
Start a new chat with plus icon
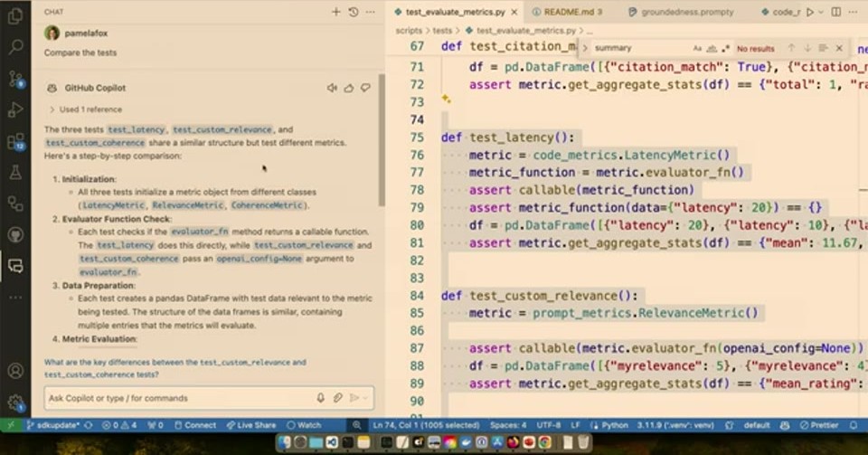point(336,12)
